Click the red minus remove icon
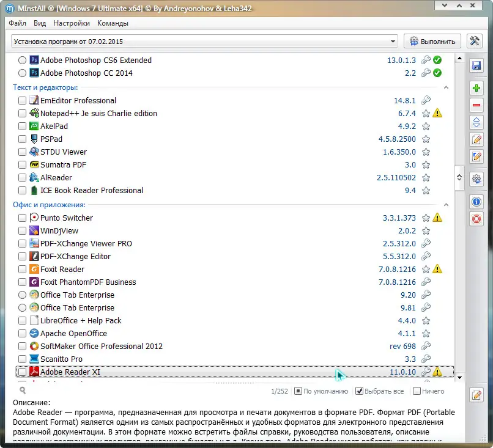 pos(476,105)
